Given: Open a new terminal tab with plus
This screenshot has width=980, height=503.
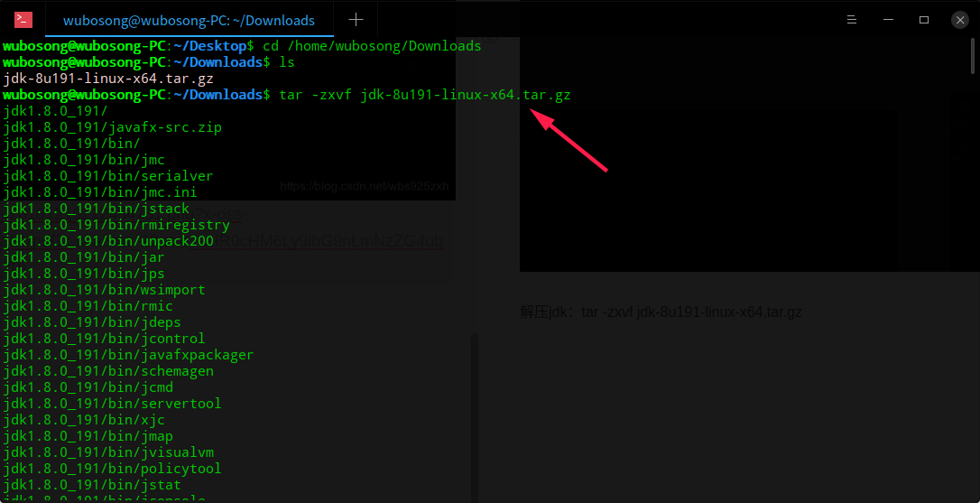Looking at the screenshot, I should click(356, 20).
